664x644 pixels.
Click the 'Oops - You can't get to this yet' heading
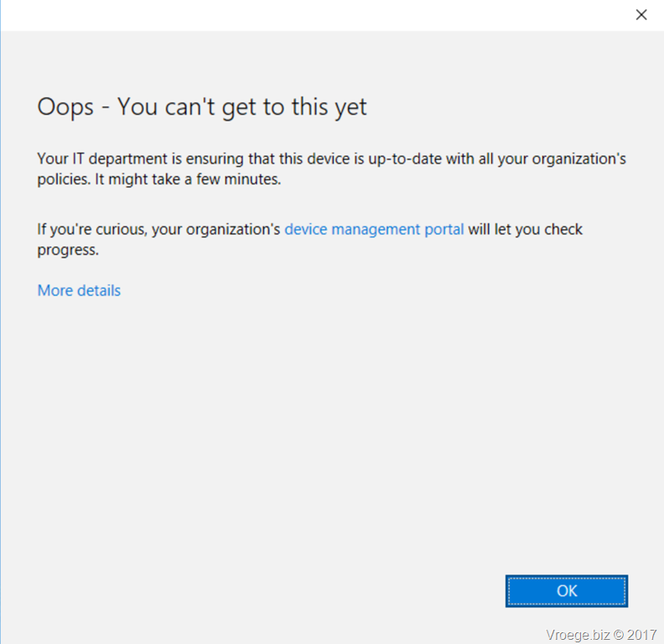pyautogui.click(x=202, y=106)
